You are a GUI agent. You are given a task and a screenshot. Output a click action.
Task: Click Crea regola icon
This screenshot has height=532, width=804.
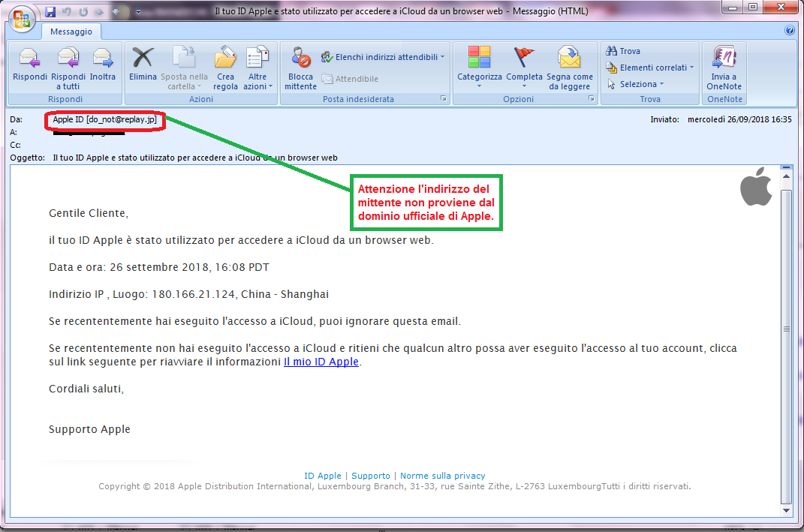point(225,58)
